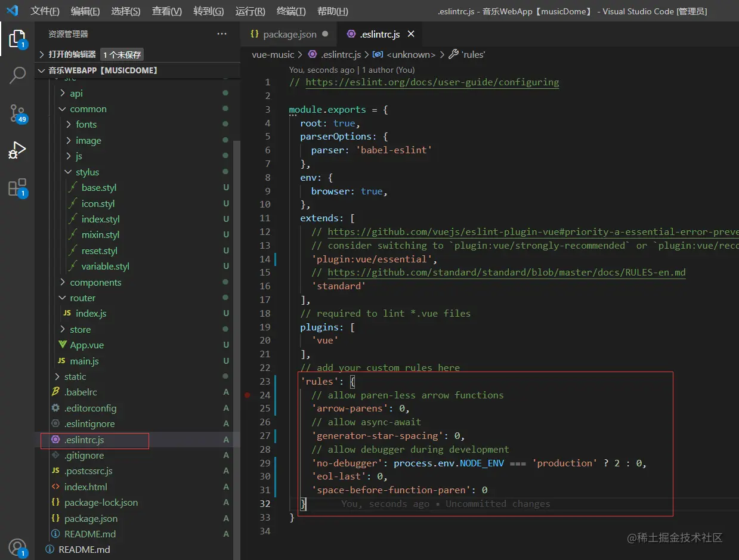Select the .eslintignore file
Viewport: 739px width, 560px height.
[x=89, y=423]
